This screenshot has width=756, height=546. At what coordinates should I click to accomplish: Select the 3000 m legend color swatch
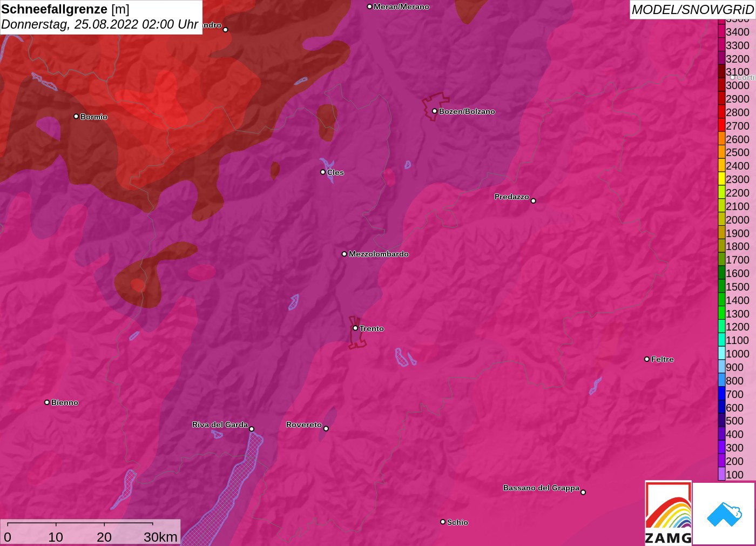(721, 85)
